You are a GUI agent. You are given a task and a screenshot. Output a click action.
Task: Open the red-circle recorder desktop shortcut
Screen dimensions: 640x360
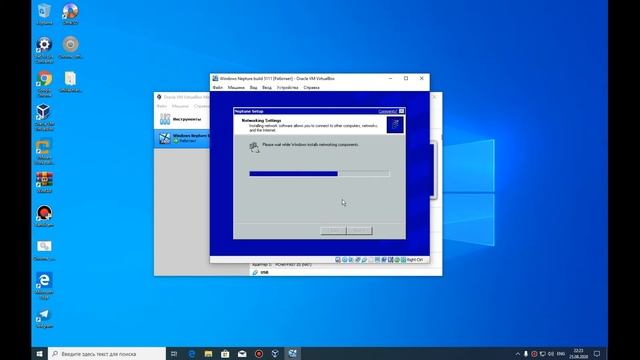tap(44, 216)
